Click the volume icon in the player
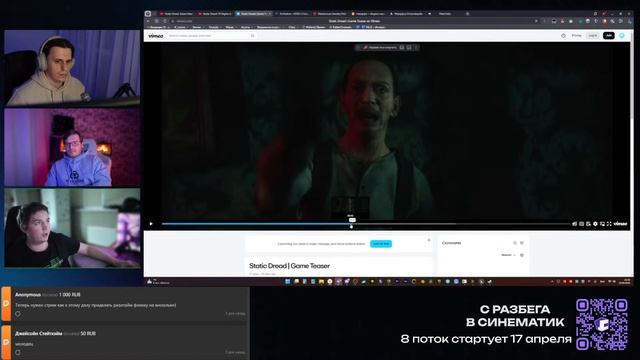This screenshot has width=640, height=360. 574,224
